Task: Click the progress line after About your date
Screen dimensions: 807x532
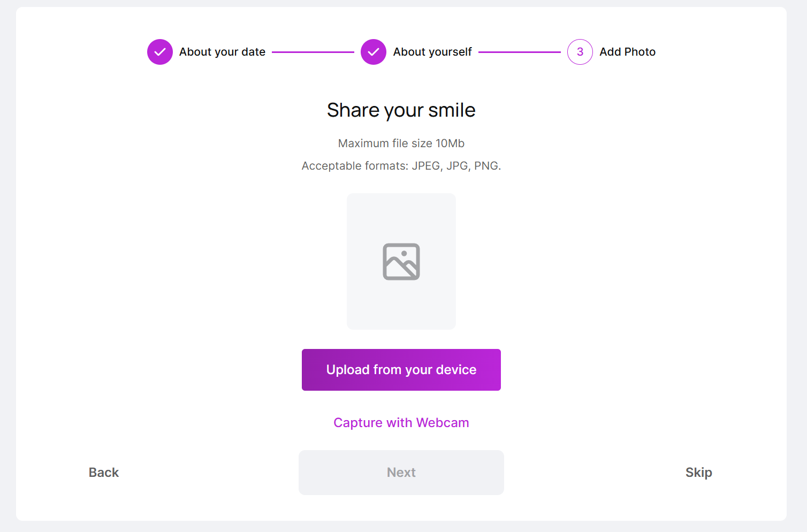Action: [313, 52]
